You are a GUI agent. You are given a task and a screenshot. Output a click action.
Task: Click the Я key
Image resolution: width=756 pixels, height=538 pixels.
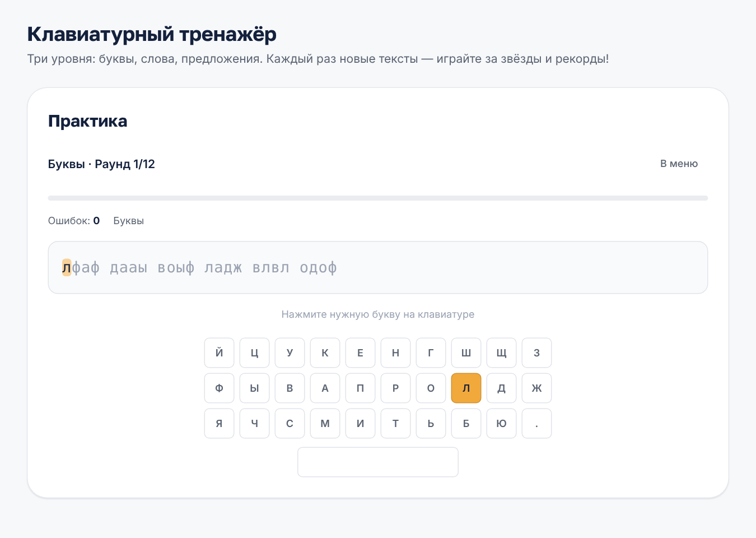(219, 423)
